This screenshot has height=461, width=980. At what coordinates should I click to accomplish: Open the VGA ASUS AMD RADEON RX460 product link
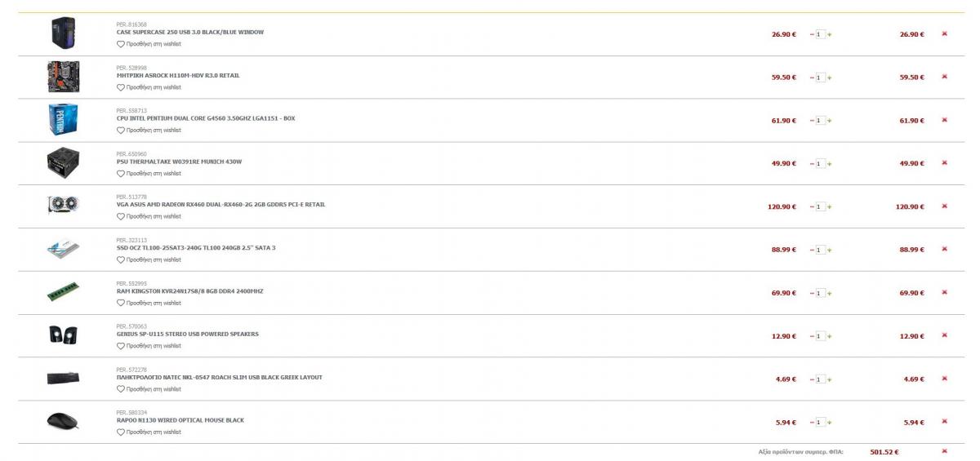220,205
